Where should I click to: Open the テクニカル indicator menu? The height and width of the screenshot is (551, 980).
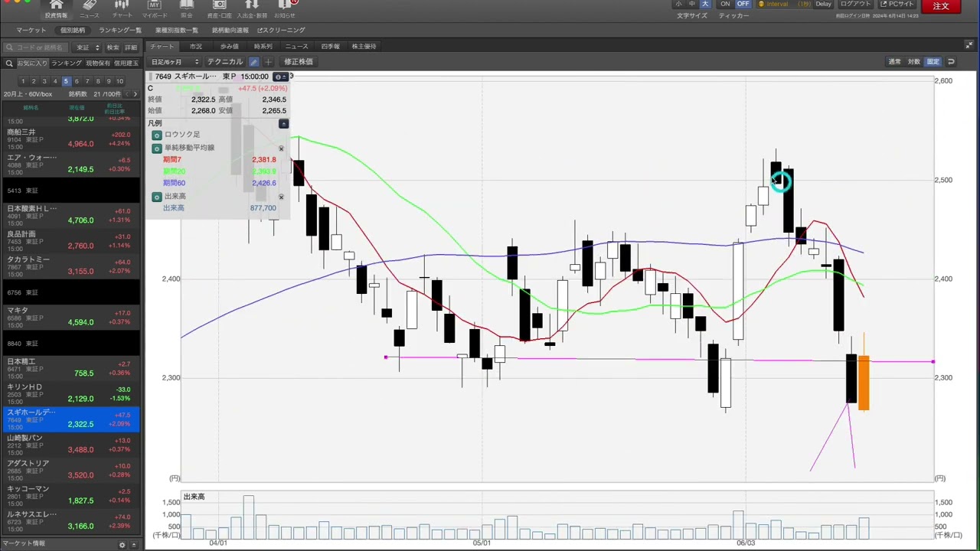(x=225, y=62)
